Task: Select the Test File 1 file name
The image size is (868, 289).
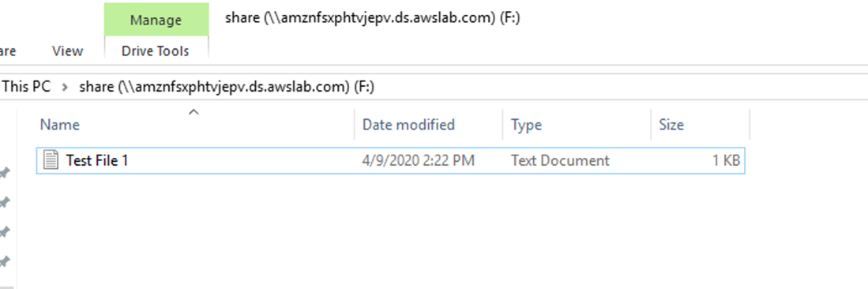Action: coord(97,160)
